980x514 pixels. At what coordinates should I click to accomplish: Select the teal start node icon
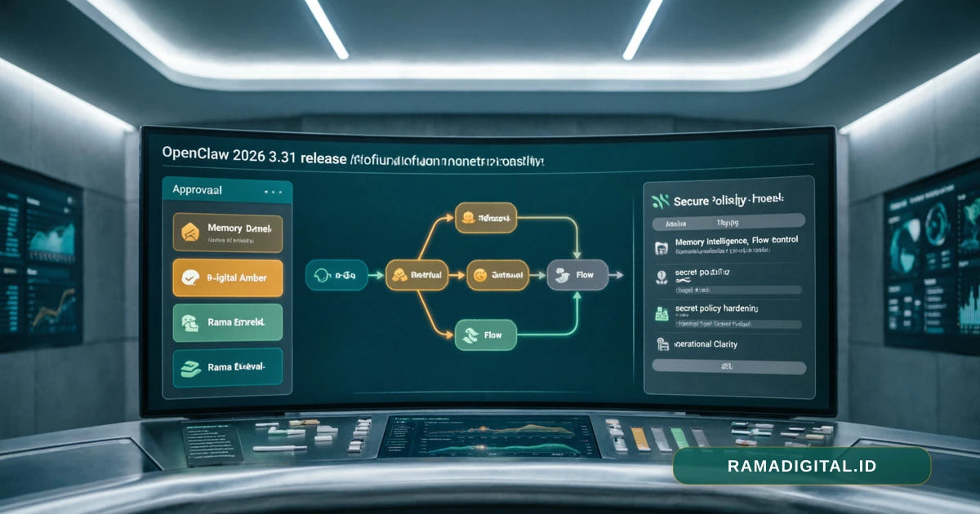pos(320,276)
